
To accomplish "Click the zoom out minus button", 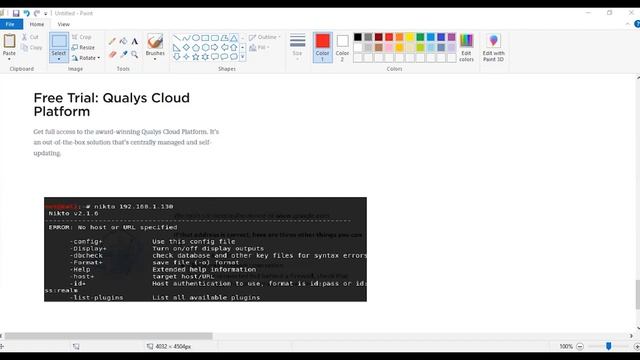I will pos(580,347).
